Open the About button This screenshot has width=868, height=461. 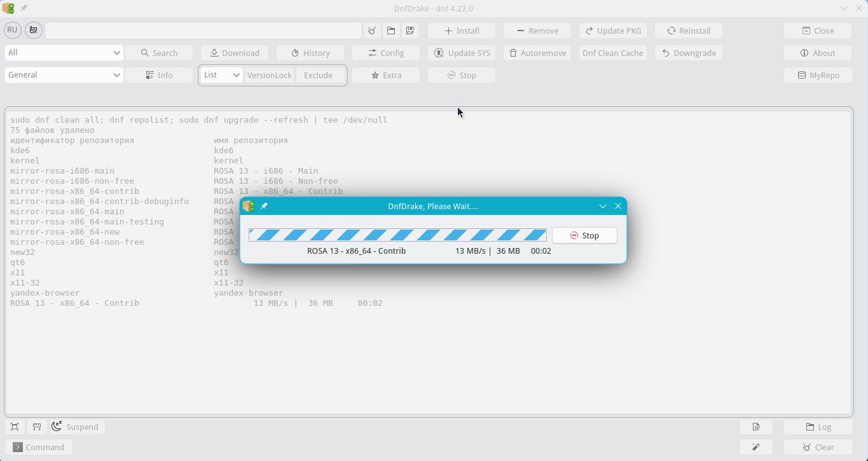[818, 53]
